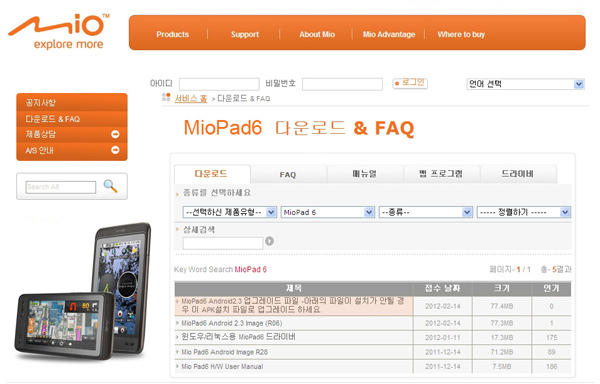Open 공지사항 in the sidebar

(x=41, y=103)
